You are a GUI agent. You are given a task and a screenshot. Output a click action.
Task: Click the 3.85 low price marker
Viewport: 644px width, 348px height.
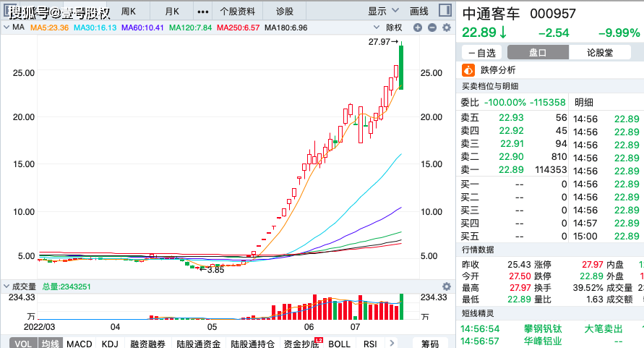212,270
